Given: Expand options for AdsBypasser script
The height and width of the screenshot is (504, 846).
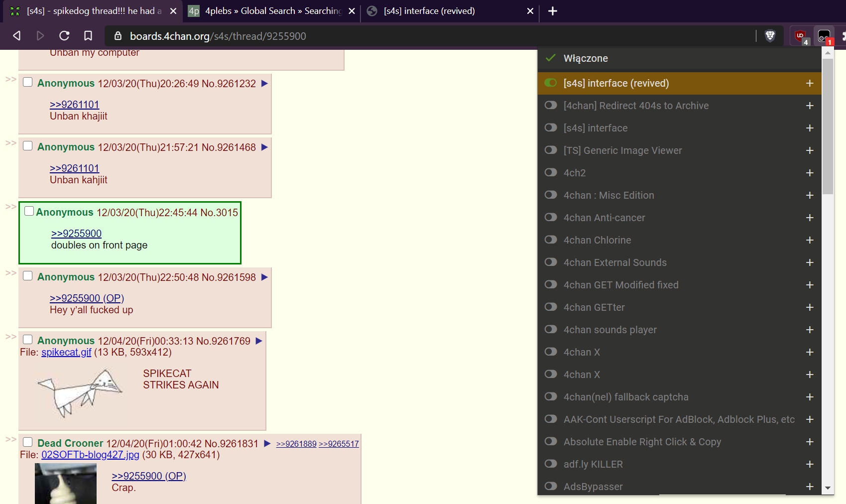Looking at the screenshot, I should point(810,487).
